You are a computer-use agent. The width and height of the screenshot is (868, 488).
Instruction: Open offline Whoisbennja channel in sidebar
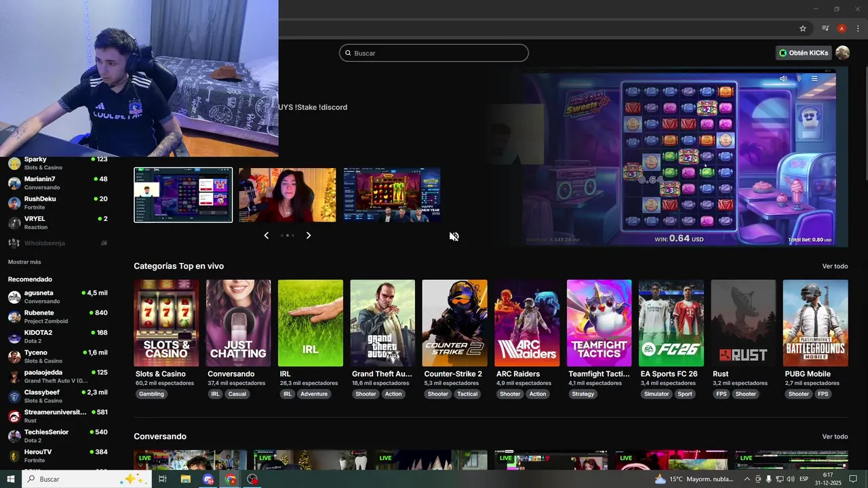58,243
